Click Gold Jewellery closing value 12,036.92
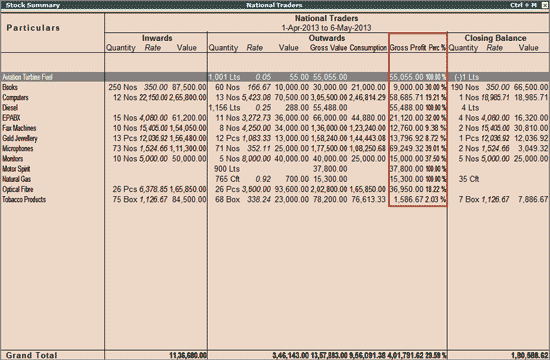550x360 pixels. [531, 138]
